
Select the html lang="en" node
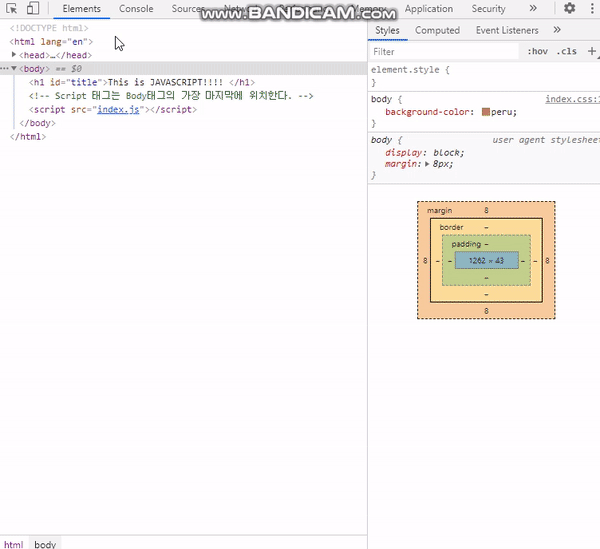(x=51, y=42)
